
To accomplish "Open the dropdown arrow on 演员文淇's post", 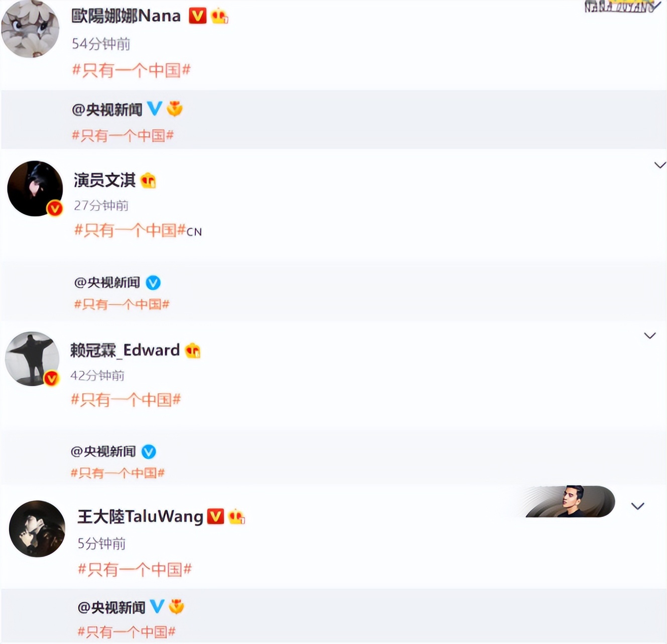I will coord(660,165).
